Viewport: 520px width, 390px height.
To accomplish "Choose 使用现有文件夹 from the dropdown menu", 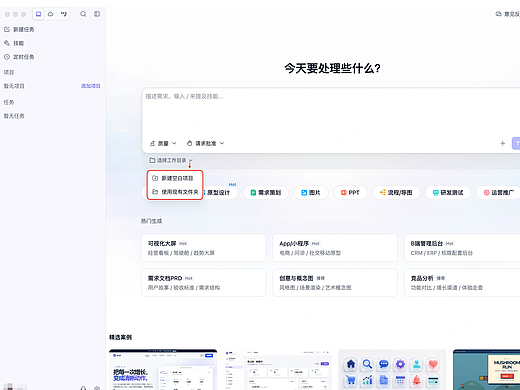I will click(x=175, y=192).
